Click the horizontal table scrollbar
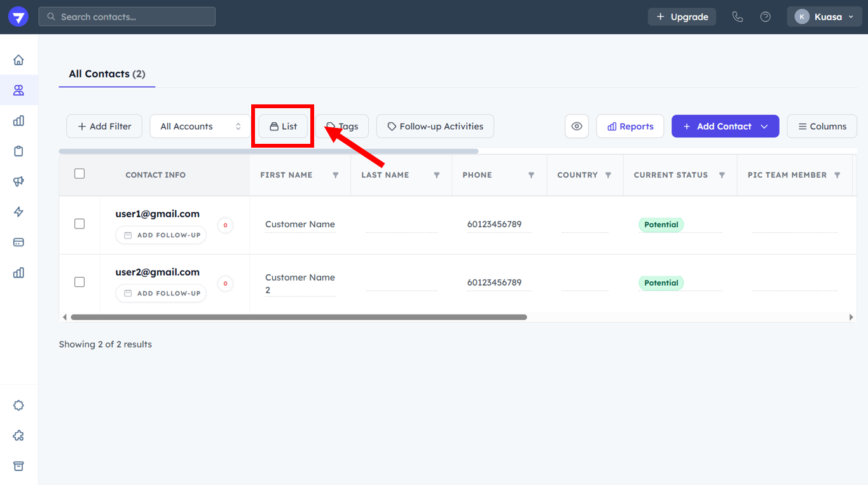This screenshot has height=485, width=868. click(x=299, y=317)
